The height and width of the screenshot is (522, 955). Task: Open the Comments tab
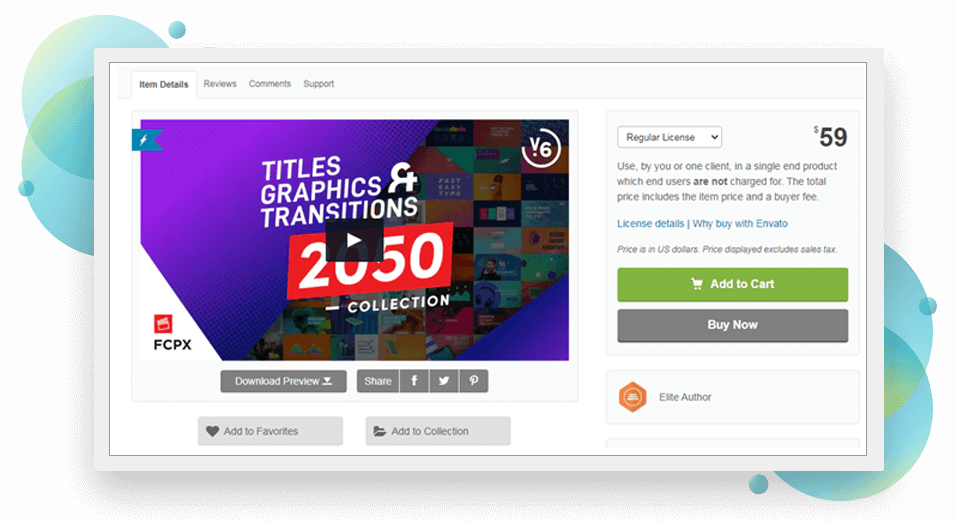[270, 83]
